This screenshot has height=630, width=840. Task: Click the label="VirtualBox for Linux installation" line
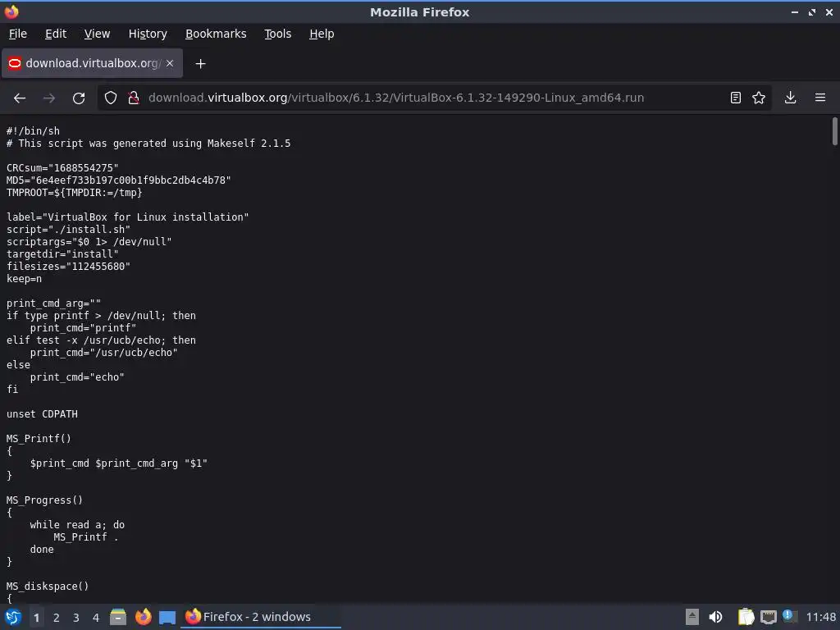(127, 217)
